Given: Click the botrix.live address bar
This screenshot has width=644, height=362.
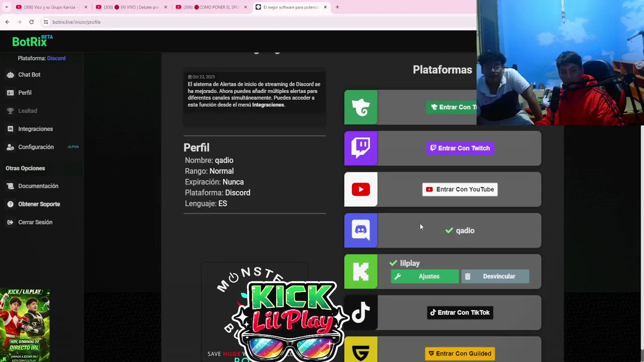Looking at the screenshot, I should click(257, 22).
